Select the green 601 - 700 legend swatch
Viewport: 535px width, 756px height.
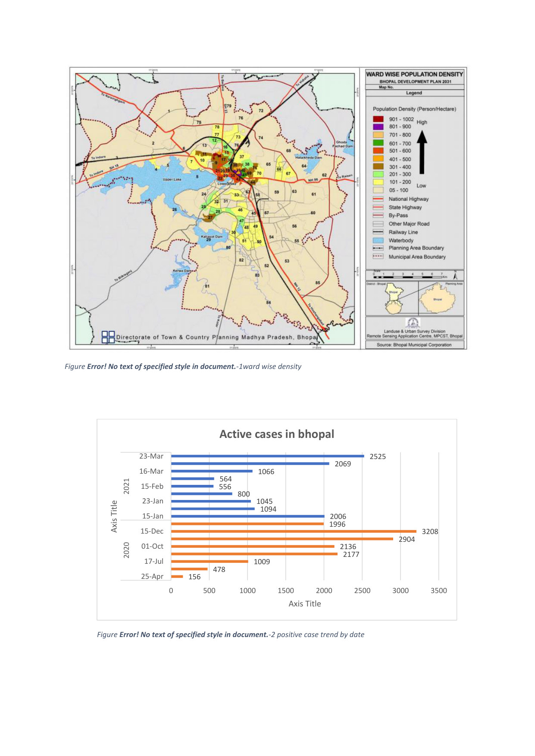click(x=378, y=143)
